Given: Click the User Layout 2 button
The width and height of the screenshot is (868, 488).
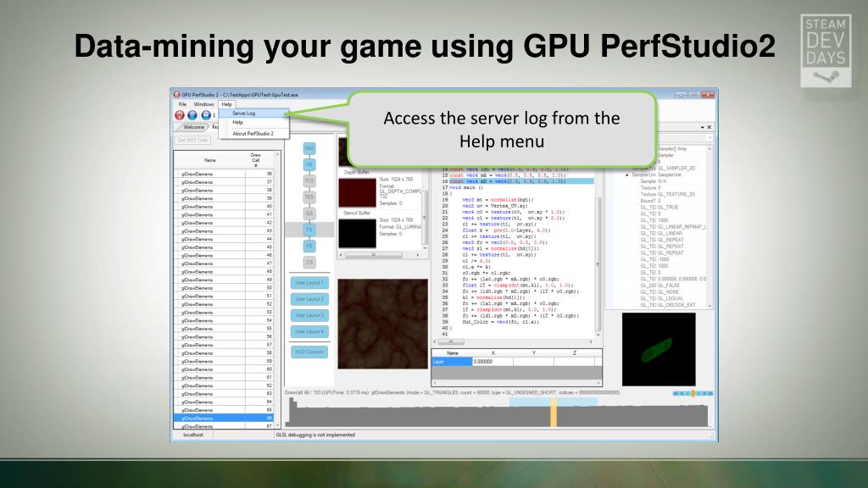Looking at the screenshot, I should click(309, 299).
